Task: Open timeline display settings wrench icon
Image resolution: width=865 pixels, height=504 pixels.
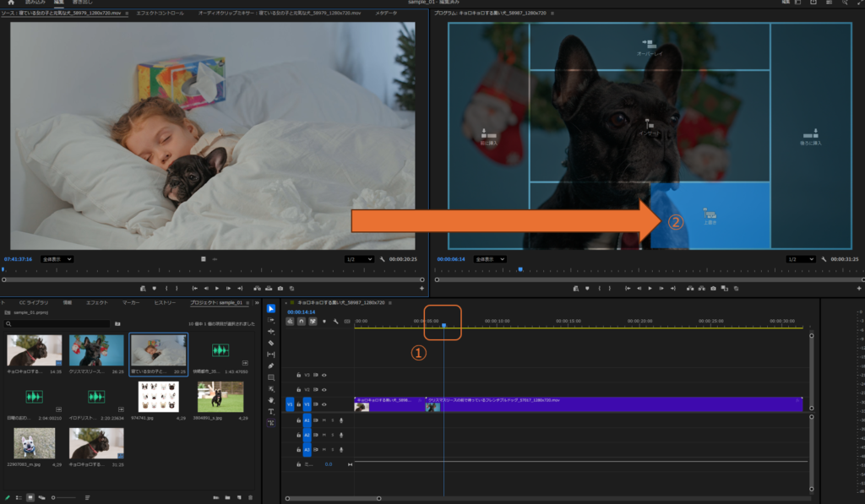Action: tap(335, 321)
